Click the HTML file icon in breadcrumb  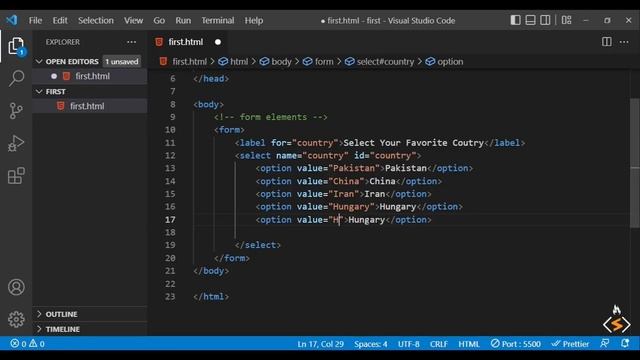[163, 62]
